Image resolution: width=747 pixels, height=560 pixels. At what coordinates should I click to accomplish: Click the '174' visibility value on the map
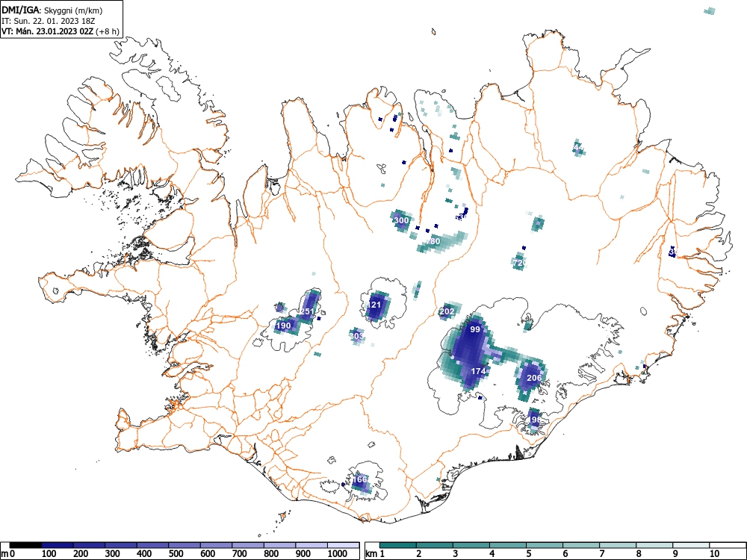click(478, 371)
